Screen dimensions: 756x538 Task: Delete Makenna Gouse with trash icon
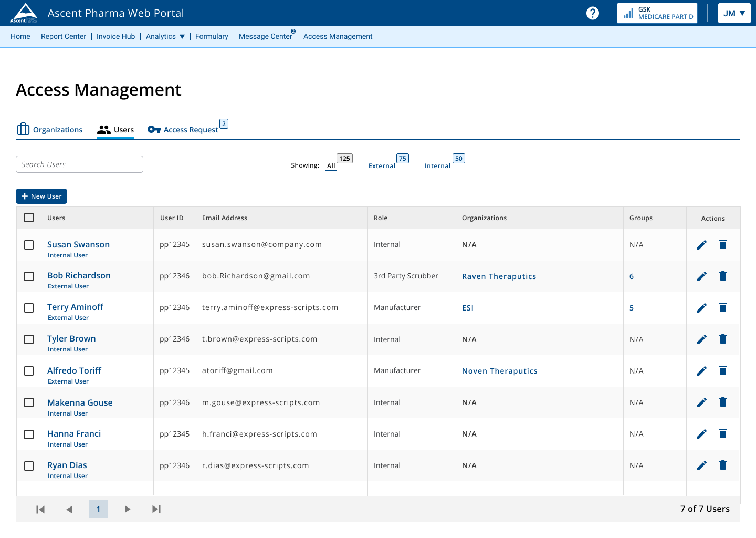pyautogui.click(x=723, y=402)
